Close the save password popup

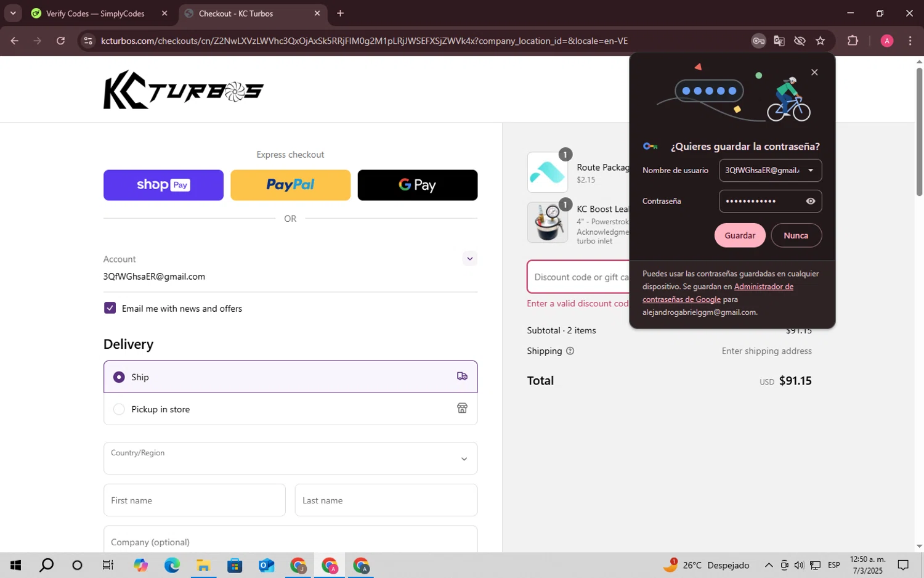(x=814, y=72)
